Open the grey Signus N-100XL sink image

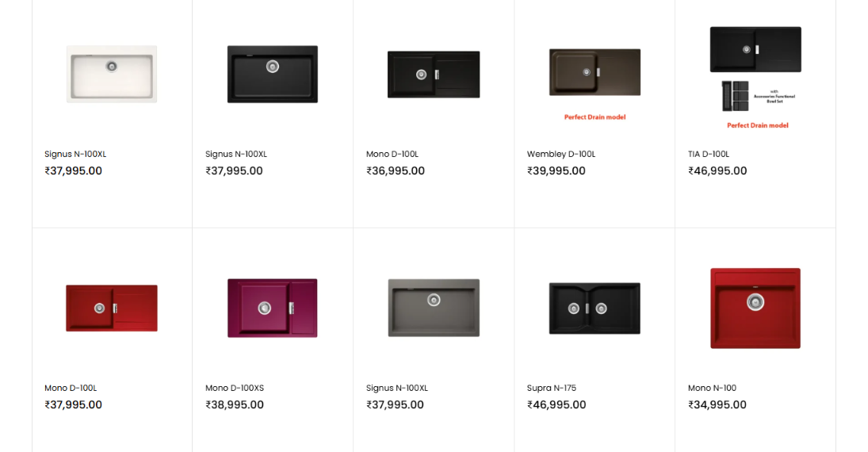pos(434,308)
